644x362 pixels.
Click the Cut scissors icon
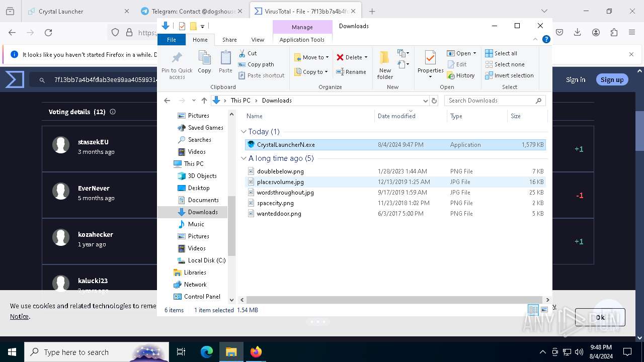[242, 53]
